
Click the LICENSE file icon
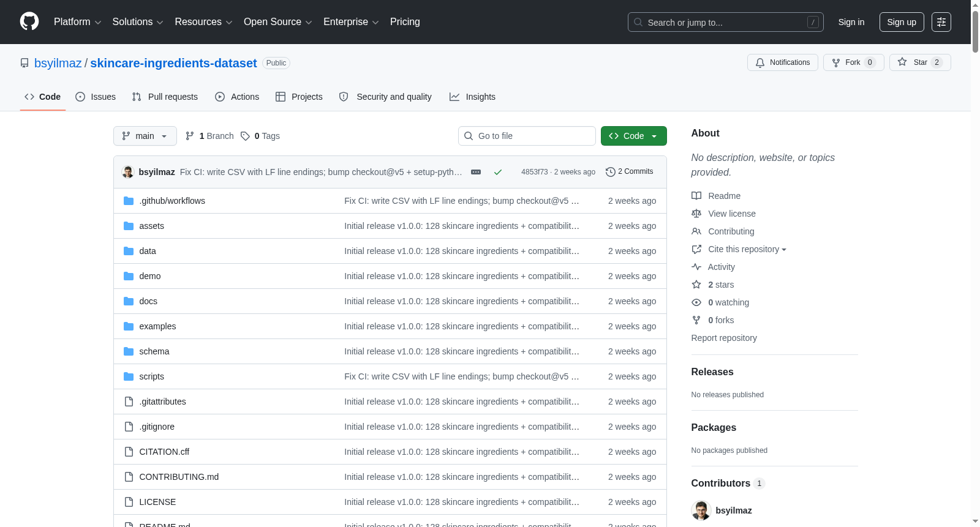coord(129,502)
